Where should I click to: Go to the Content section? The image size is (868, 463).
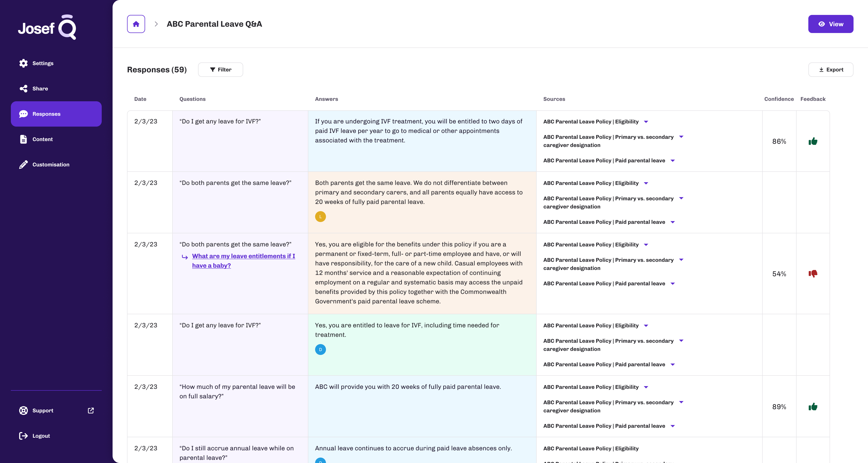(42, 139)
